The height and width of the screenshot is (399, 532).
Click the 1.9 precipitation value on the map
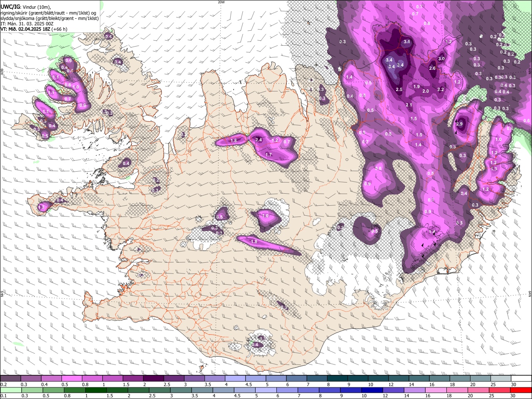pos(416,86)
